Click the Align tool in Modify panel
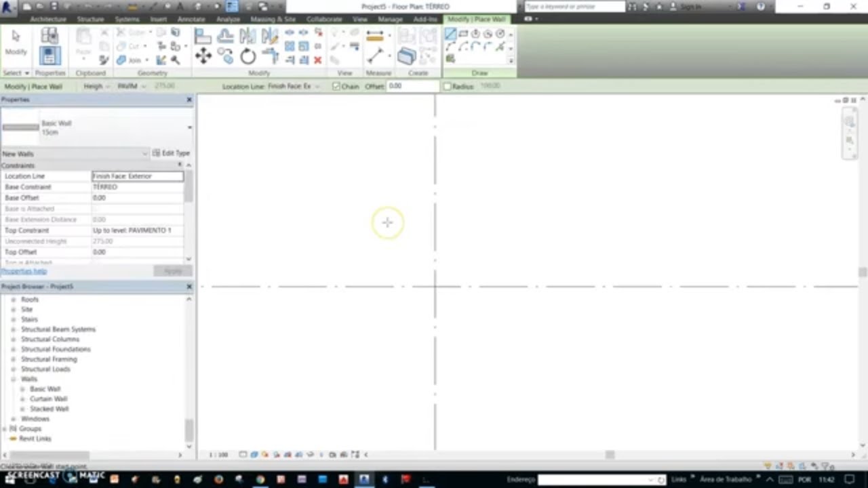The image size is (868, 488). [x=203, y=37]
